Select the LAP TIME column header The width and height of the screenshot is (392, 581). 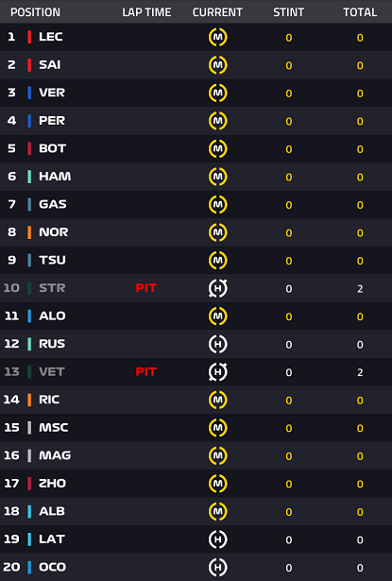click(x=146, y=12)
